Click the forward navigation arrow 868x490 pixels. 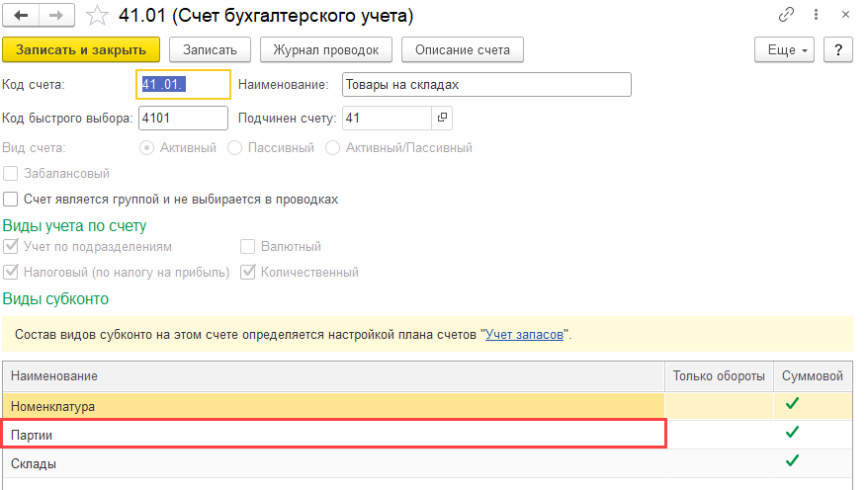55,16
